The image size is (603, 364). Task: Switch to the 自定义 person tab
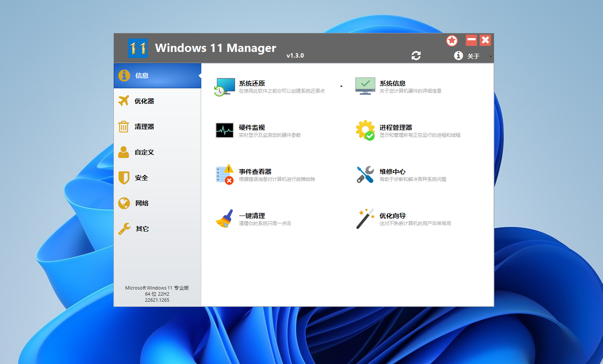point(158,152)
